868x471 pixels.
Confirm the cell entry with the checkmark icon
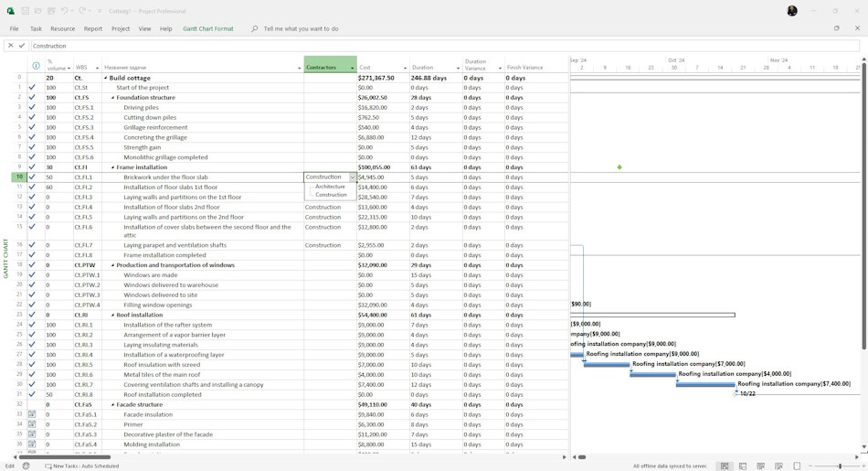22,46
